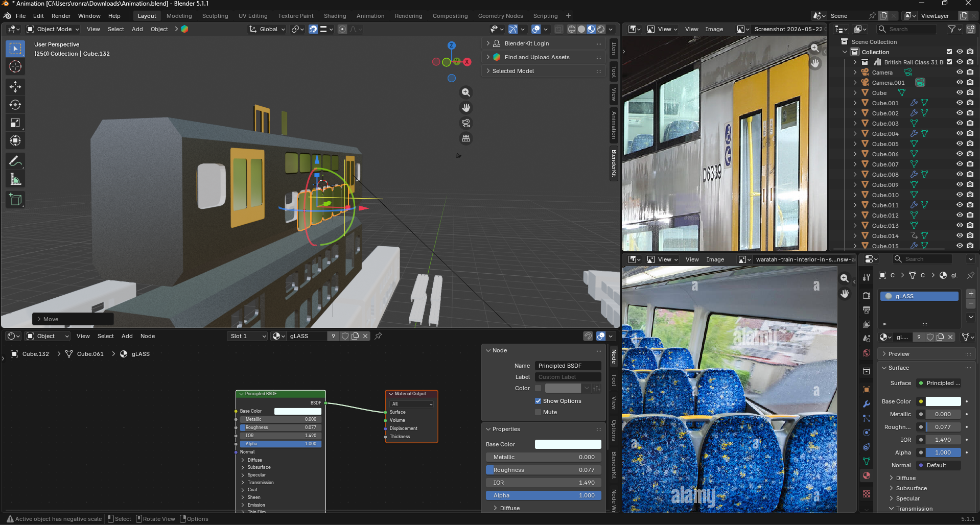Select the Add Cube tool
The width and height of the screenshot is (980, 525).
pyautogui.click(x=15, y=200)
